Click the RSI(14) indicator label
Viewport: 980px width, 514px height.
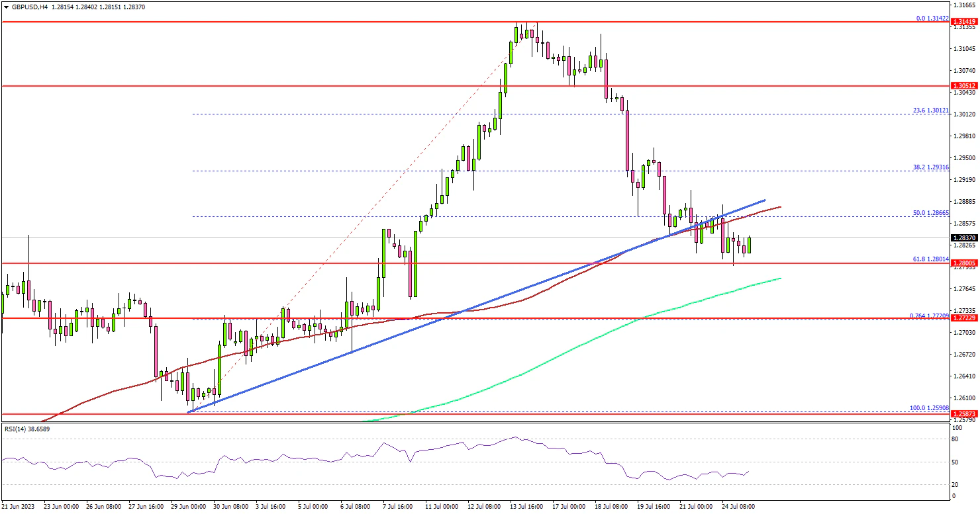tap(26, 429)
